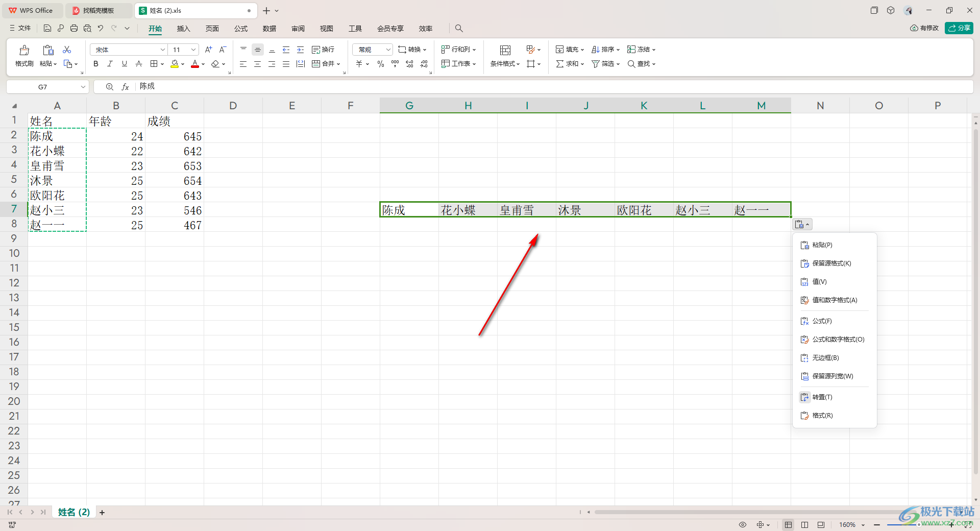Select 格式(R) paste option
Screen dimensions: 980x531
point(835,416)
